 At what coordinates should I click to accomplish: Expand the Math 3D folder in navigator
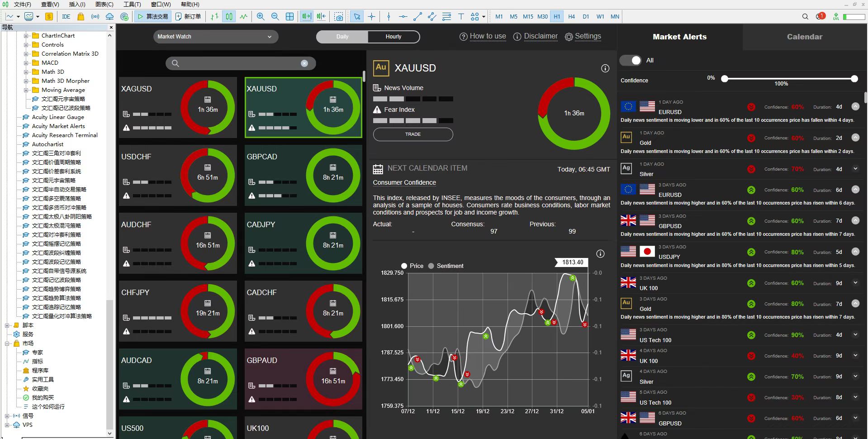click(26, 72)
